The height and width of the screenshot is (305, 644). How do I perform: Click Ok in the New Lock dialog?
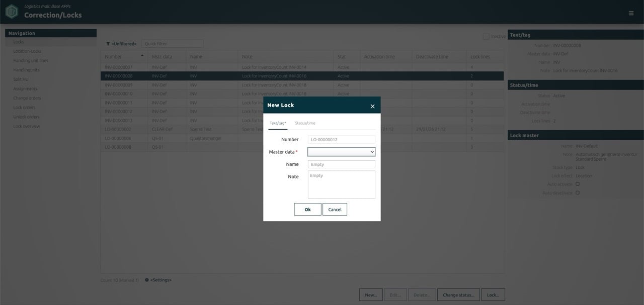pyautogui.click(x=307, y=210)
